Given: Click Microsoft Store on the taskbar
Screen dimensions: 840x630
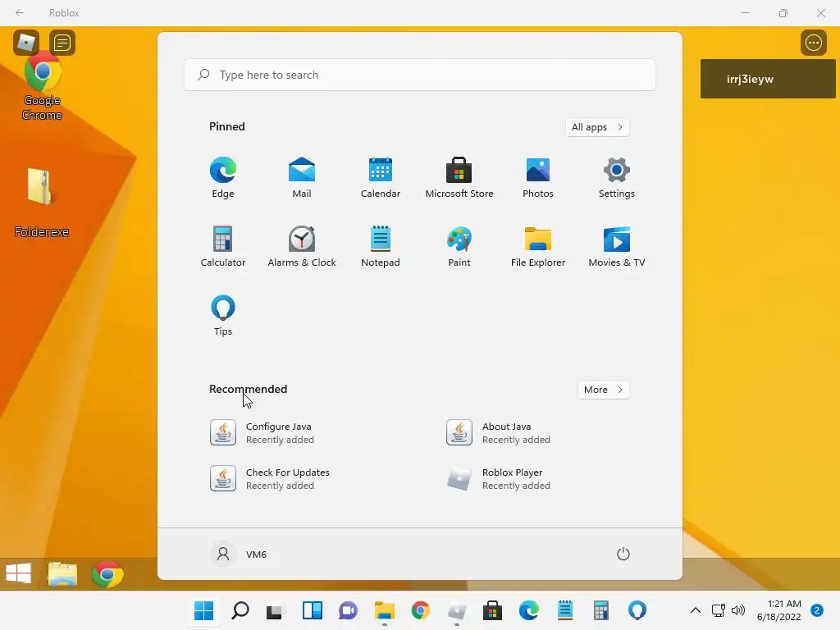Looking at the screenshot, I should tap(492, 610).
